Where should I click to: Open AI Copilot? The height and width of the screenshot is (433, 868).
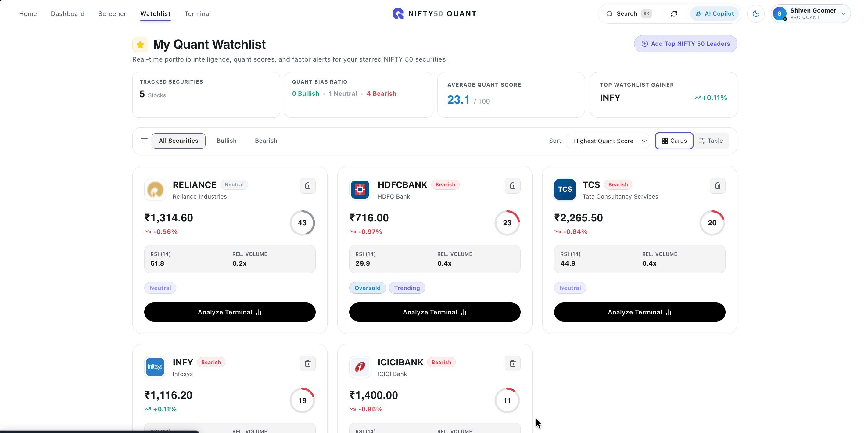[714, 14]
